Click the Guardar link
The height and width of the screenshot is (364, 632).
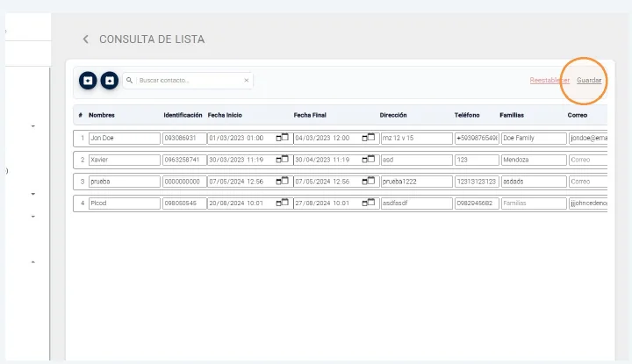click(x=589, y=80)
